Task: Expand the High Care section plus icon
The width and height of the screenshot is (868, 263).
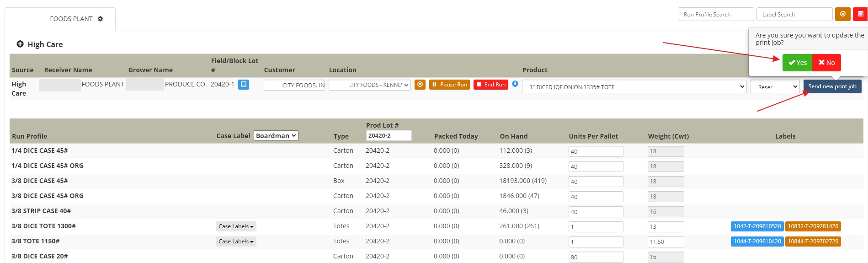Action: (x=20, y=44)
